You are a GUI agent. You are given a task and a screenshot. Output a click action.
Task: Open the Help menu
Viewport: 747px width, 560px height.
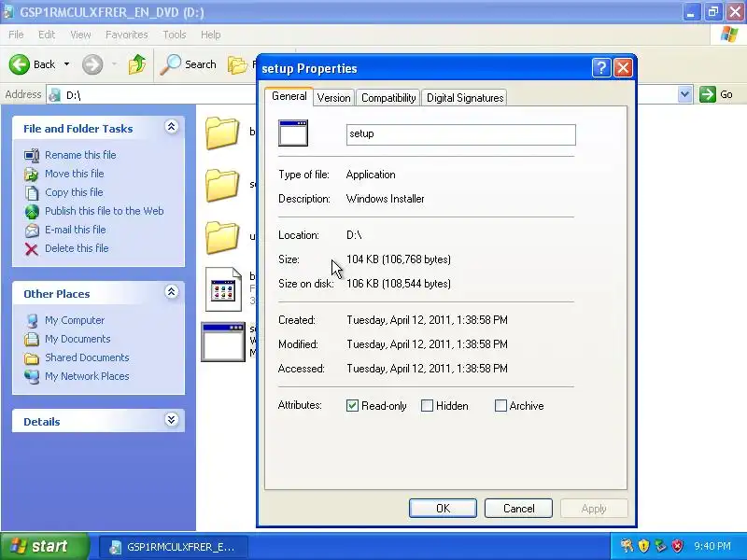coord(211,35)
